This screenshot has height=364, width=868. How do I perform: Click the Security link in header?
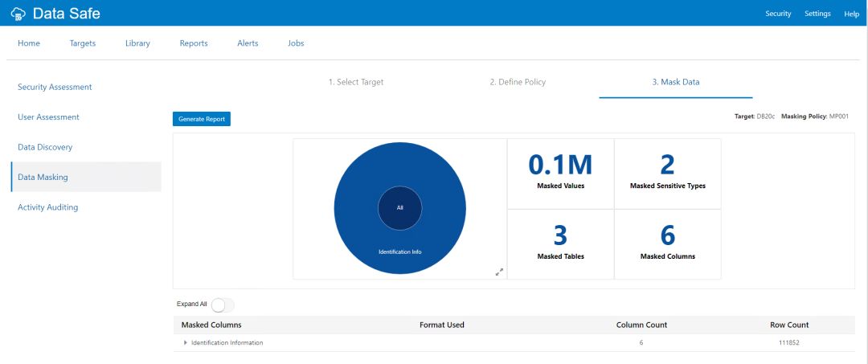click(778, 14)
